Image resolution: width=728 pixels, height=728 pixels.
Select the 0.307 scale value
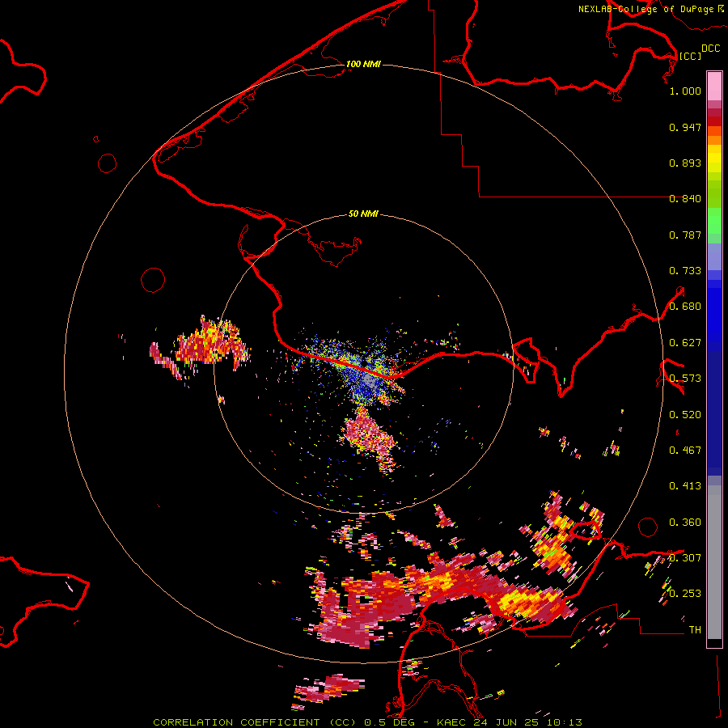pos(685,557)
